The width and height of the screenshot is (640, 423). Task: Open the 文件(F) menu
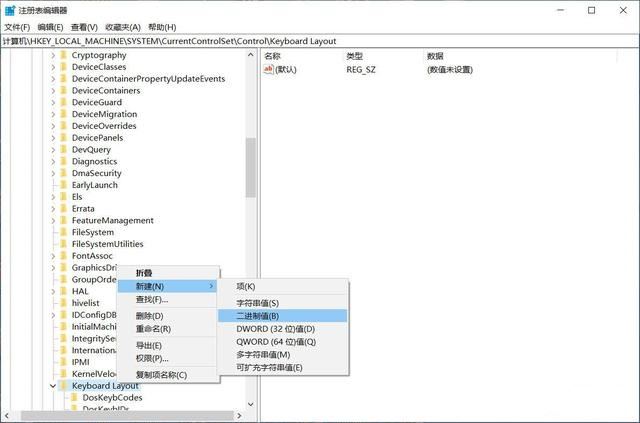17,26
